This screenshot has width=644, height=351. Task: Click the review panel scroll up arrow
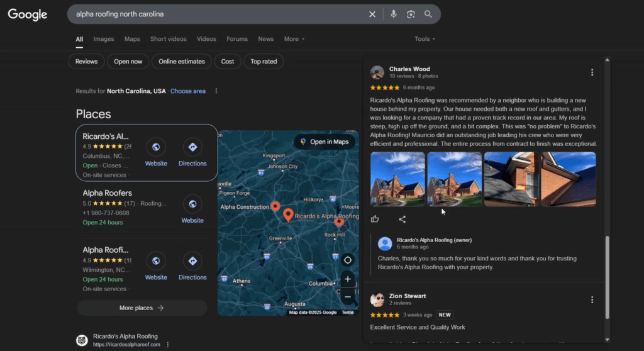click(607, 60)
